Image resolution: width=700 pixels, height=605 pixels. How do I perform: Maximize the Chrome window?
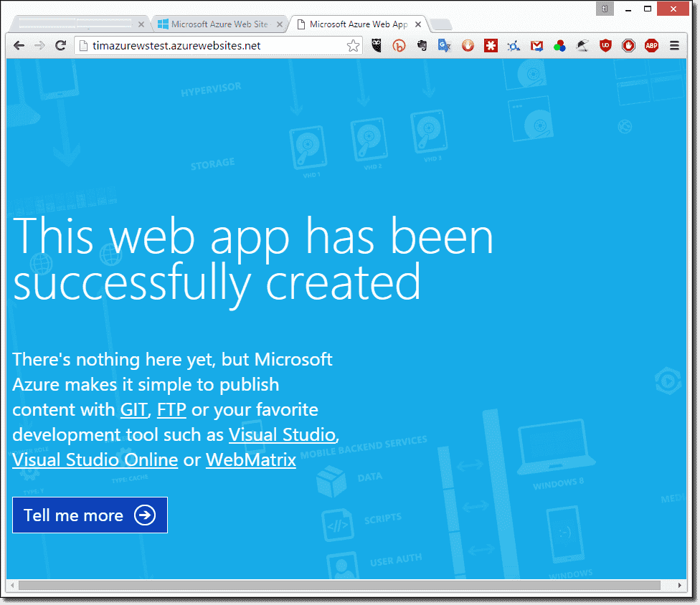pos(648,9)
